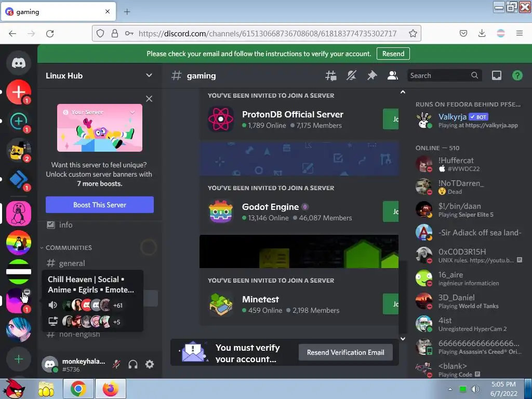Open member !NoTDarren_ profile
Image resolution: width=532 pixels, height=399 pixels.
click(470, 187)
